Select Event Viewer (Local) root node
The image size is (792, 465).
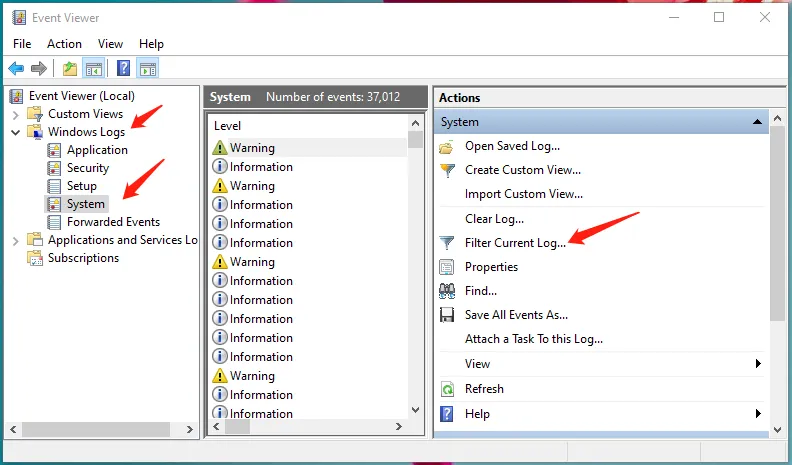(x=81, y=96)
